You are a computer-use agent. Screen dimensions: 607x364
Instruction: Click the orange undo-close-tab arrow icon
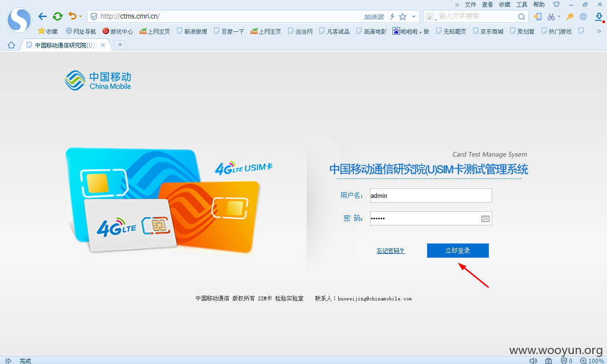[72, 16]
